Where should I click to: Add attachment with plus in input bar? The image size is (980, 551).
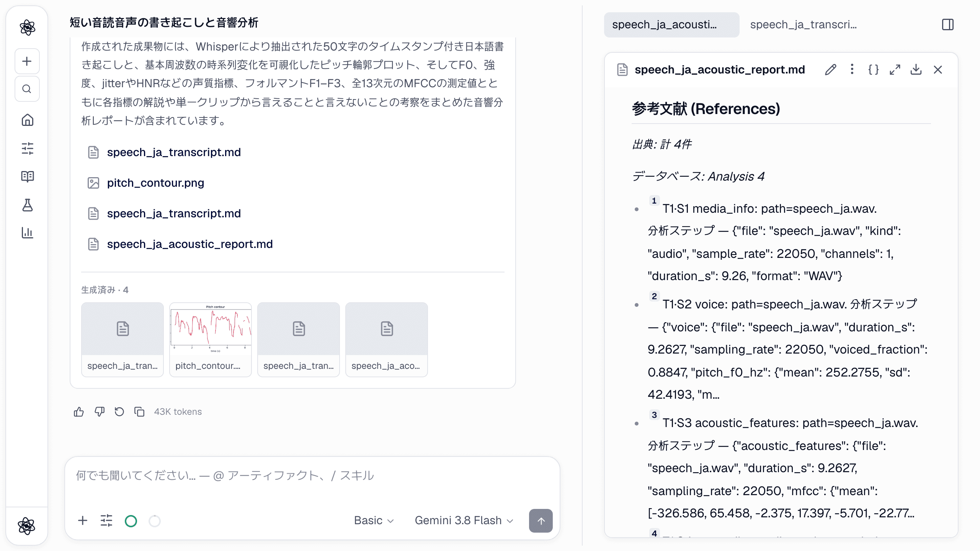(83, 520)
